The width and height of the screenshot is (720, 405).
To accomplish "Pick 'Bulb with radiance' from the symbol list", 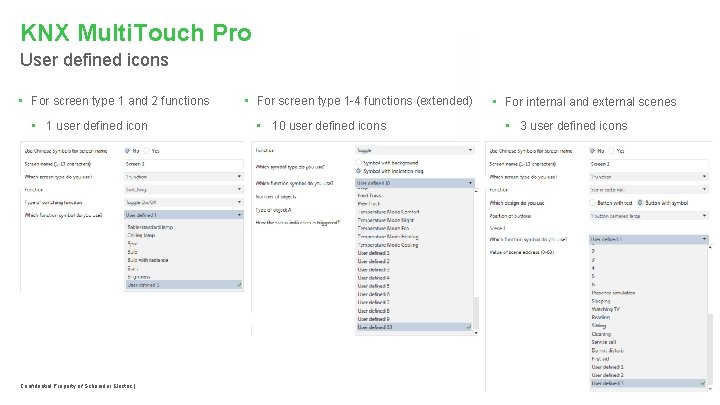I will pyautogui.click(x=148, y=260).
